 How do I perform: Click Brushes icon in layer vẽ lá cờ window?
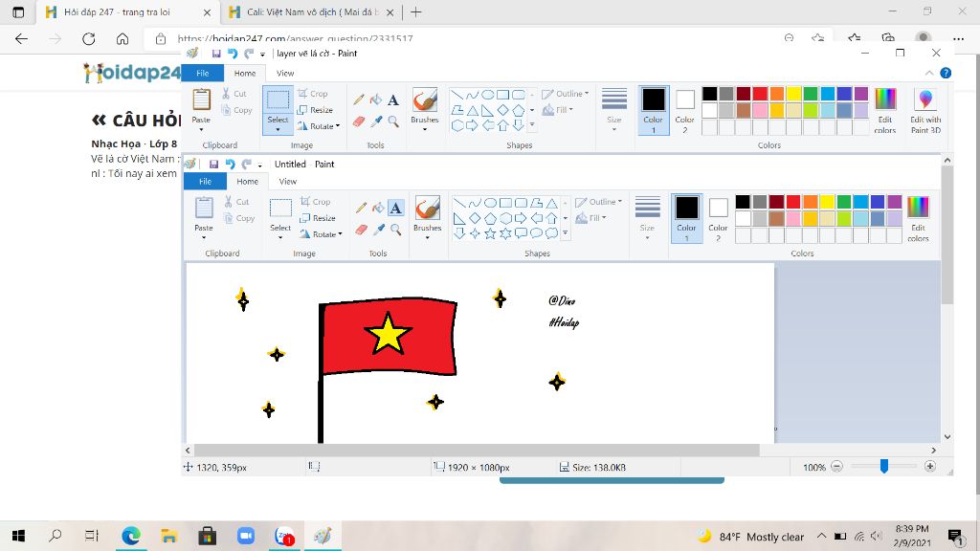pyautogui.click(x=425, y=99)
